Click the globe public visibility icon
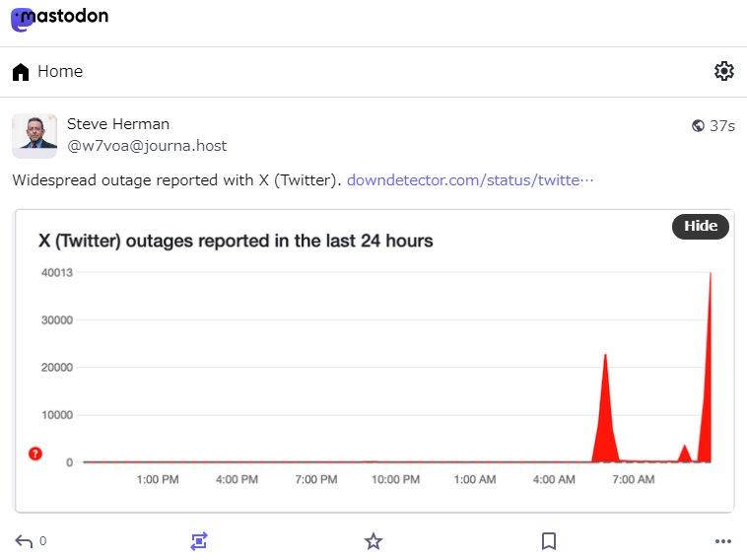The image size is (747, 560). pos(699,126)
